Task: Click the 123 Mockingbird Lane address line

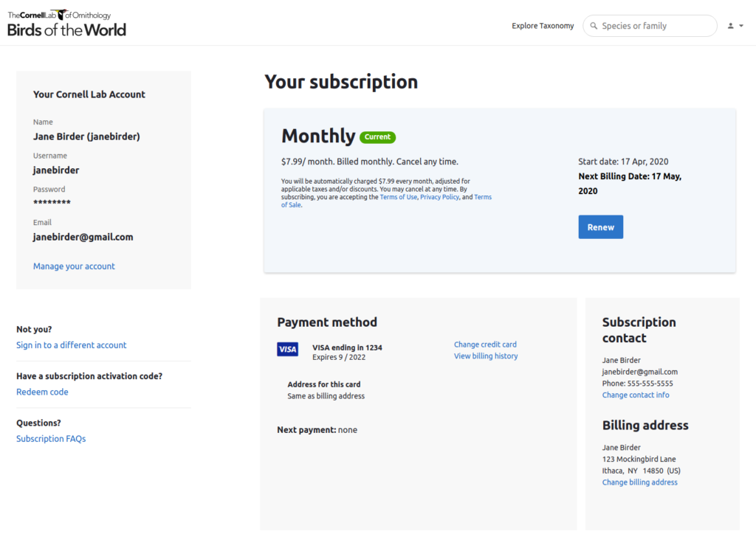Action: tap(639, 460)
